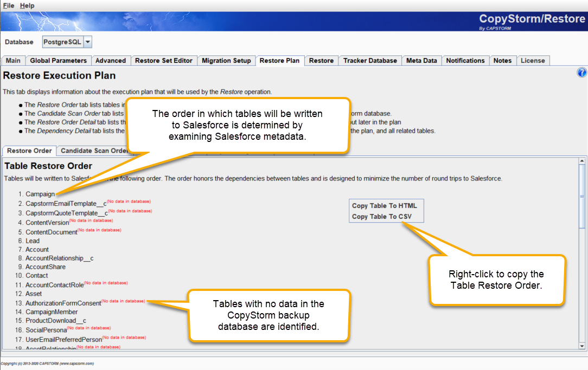Open the Restore Set Editor tab
Image resolution: width=588 pixels, height=370 pixels.
(164, 61)
